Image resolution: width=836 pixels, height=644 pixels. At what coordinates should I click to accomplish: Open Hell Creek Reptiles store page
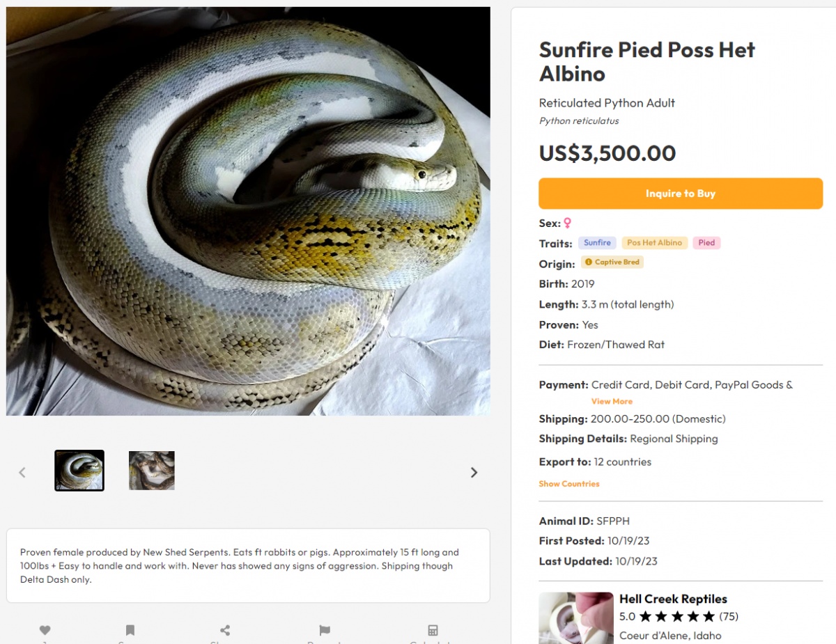tap(673, 599)
